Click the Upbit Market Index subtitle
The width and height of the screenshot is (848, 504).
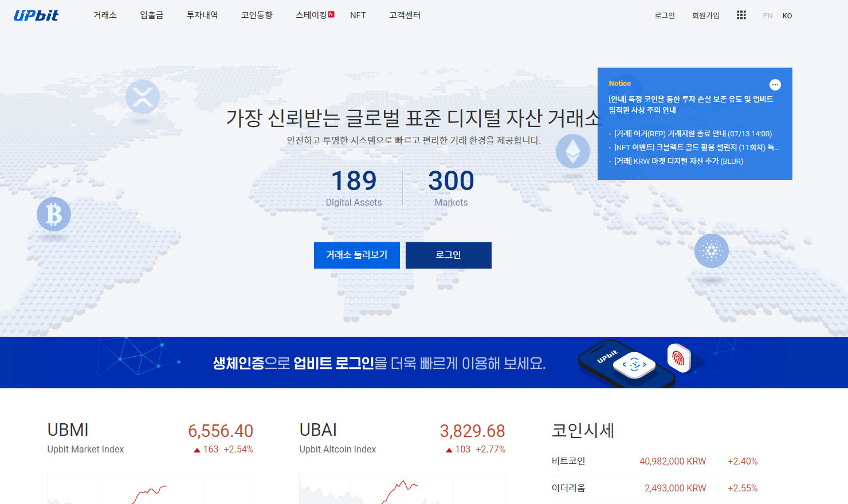pyautogui.click(x=85, y=450)
